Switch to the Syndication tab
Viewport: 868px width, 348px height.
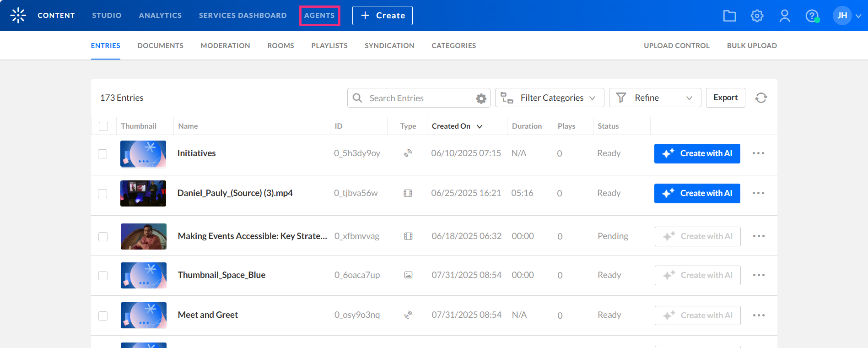point(389,46)
